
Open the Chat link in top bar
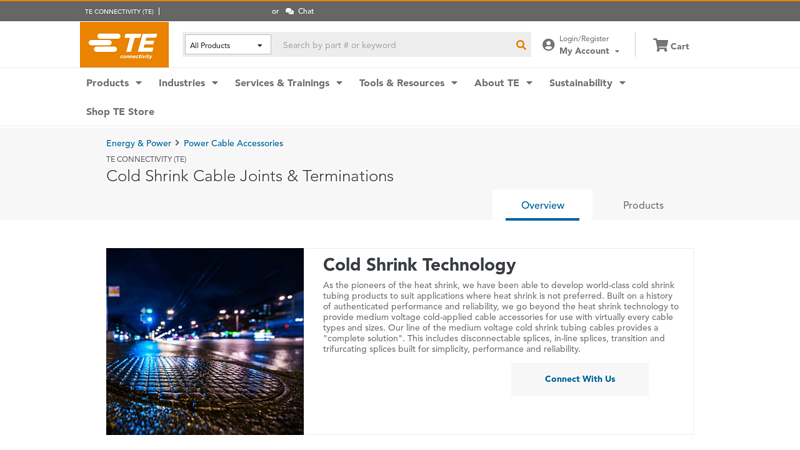click(306, 11)
